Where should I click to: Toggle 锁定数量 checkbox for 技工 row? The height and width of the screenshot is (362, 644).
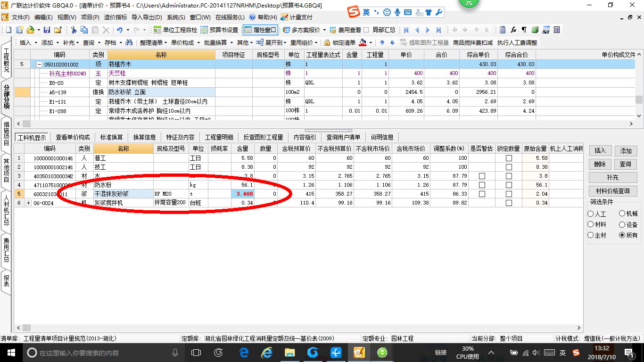pos(509,167)
